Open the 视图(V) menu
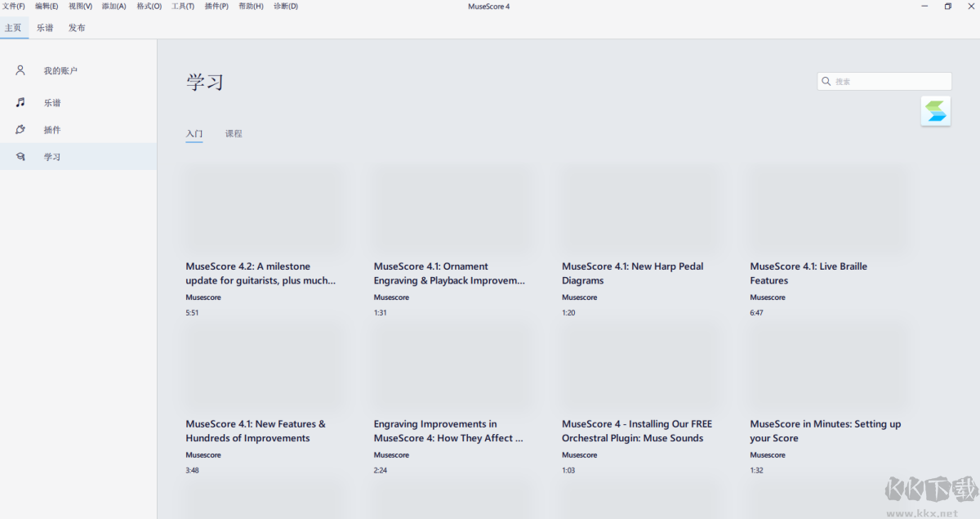 (x=80, y=7)
